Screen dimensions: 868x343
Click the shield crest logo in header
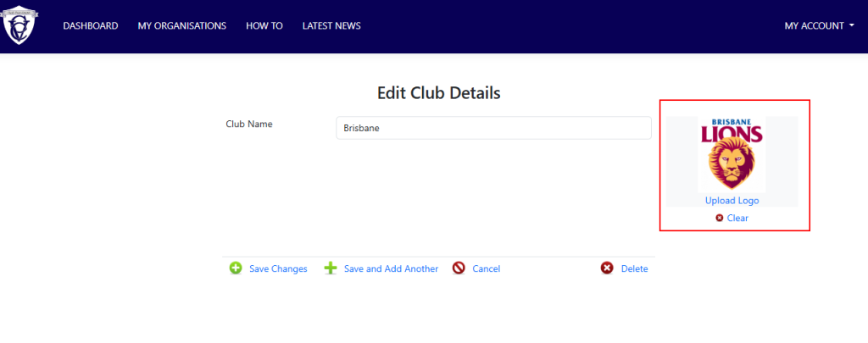tap(20, 26)
